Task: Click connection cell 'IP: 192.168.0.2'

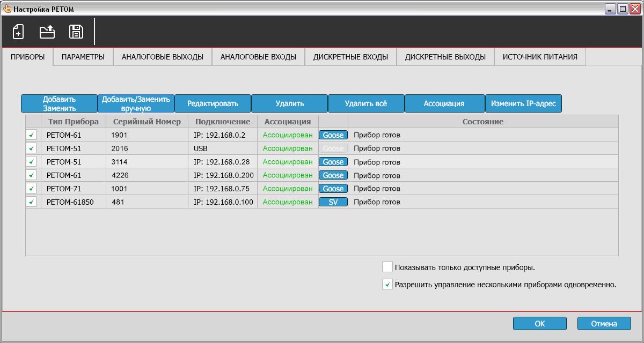Action: [223, 135]
